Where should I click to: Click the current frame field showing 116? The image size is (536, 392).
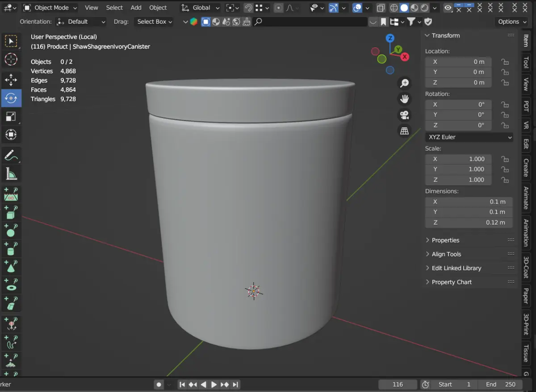coord(398,384)
